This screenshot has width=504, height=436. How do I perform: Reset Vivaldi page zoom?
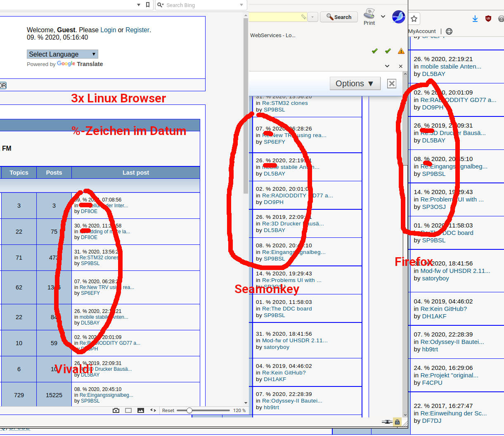point(168,410)
